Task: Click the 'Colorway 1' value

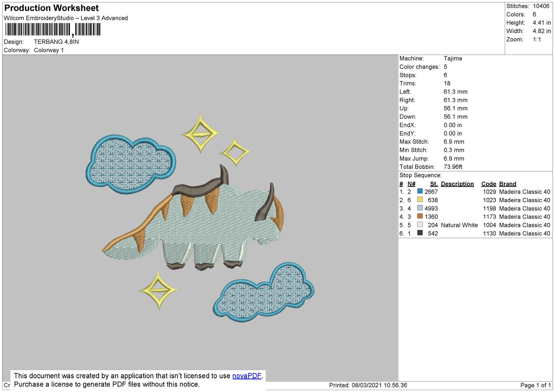Action: (x=49, y=50)
